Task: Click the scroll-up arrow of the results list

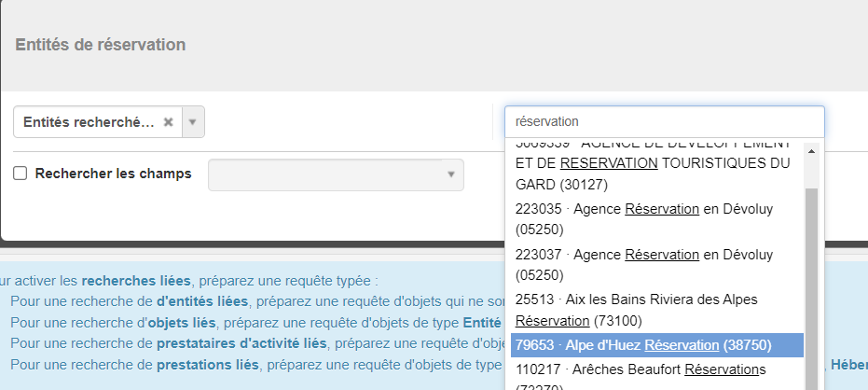Action: pyautogui.click(x=811, y=151)
